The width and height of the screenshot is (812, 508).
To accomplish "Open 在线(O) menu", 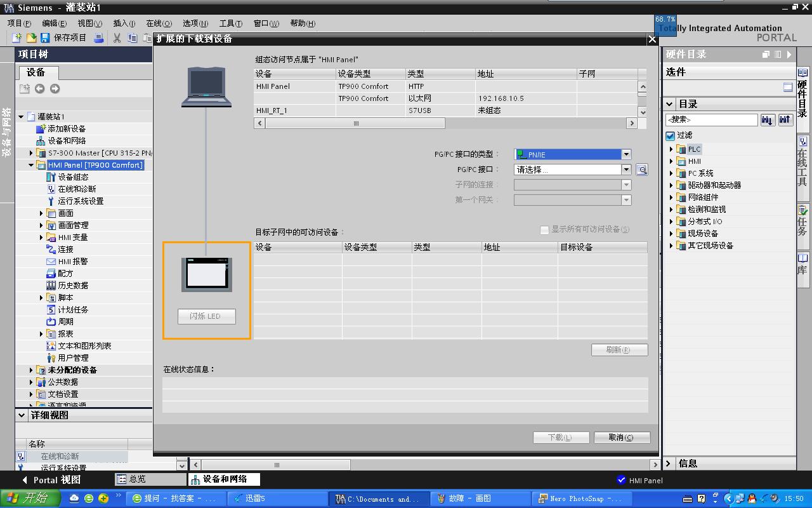I will point(159,23).
